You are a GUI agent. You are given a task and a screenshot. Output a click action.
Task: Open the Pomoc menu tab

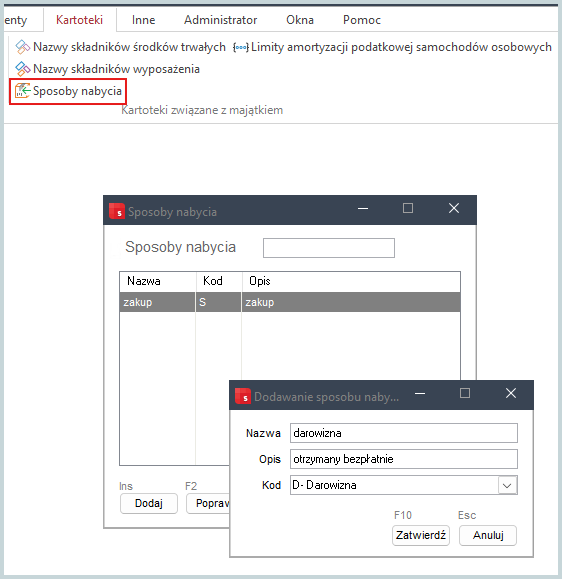tap(361, 20)
